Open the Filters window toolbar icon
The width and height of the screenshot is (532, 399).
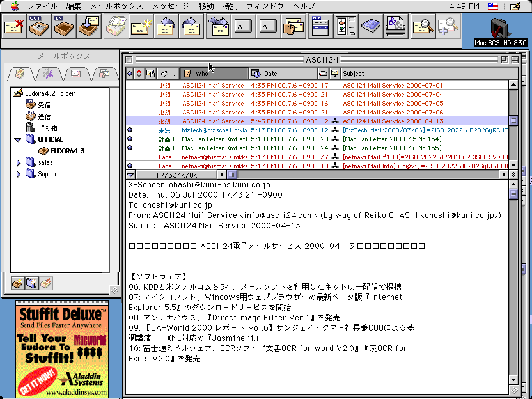coord(320,26)
